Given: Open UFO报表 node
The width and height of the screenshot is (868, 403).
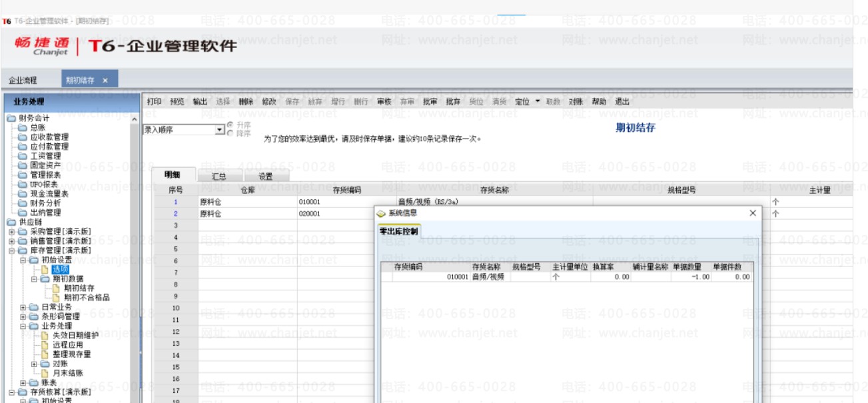Looking at the screenshot, I should point(44,184).
